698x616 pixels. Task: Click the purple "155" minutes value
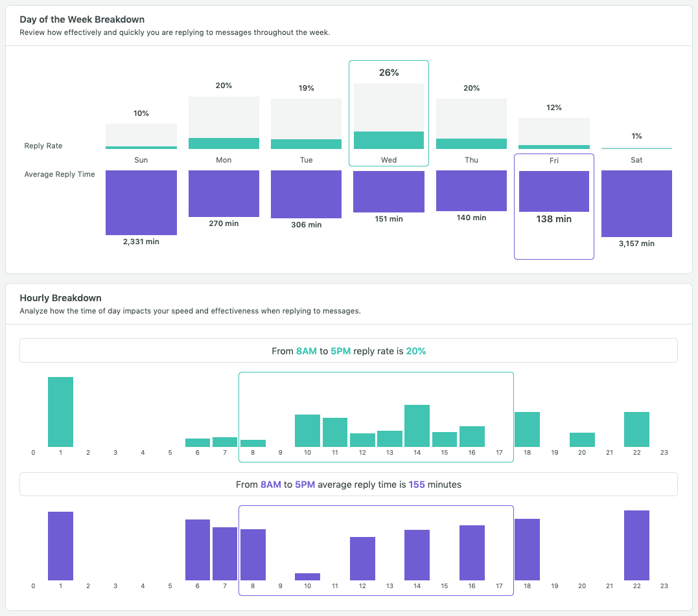tap(417, 485)
